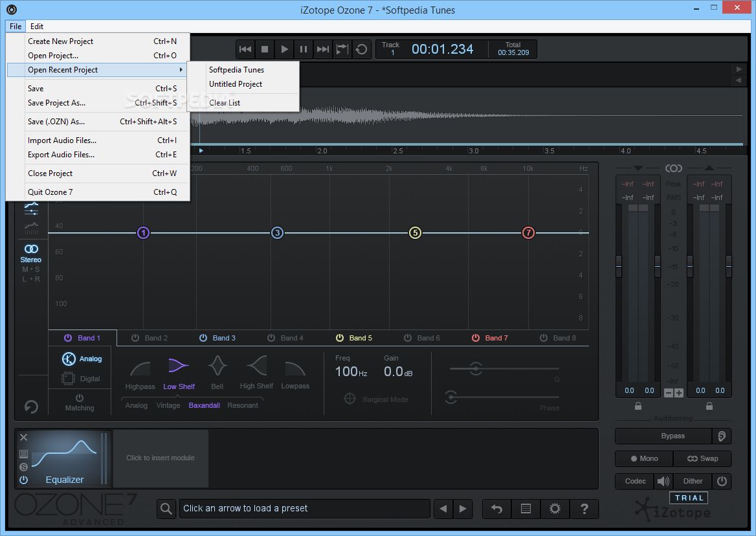The image size is (756, 536).
Task: Click the Stereo mode linked-circles icon
Action: coord(31,249)
